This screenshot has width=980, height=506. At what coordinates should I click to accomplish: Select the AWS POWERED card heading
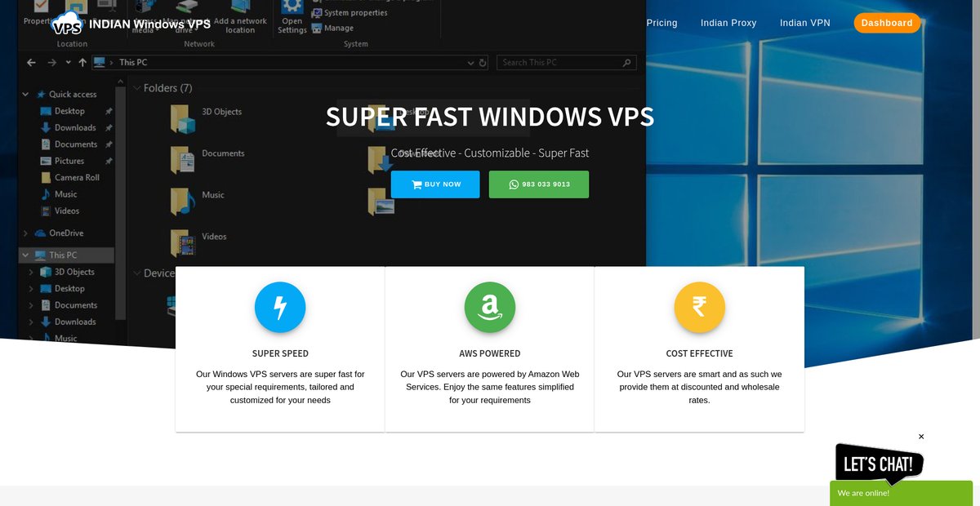(x=490, y=353)
